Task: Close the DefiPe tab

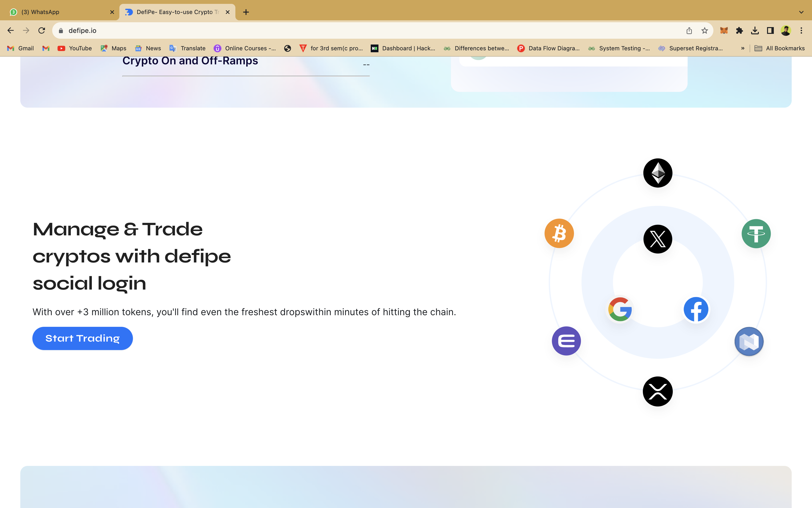Action: point(227,12)
